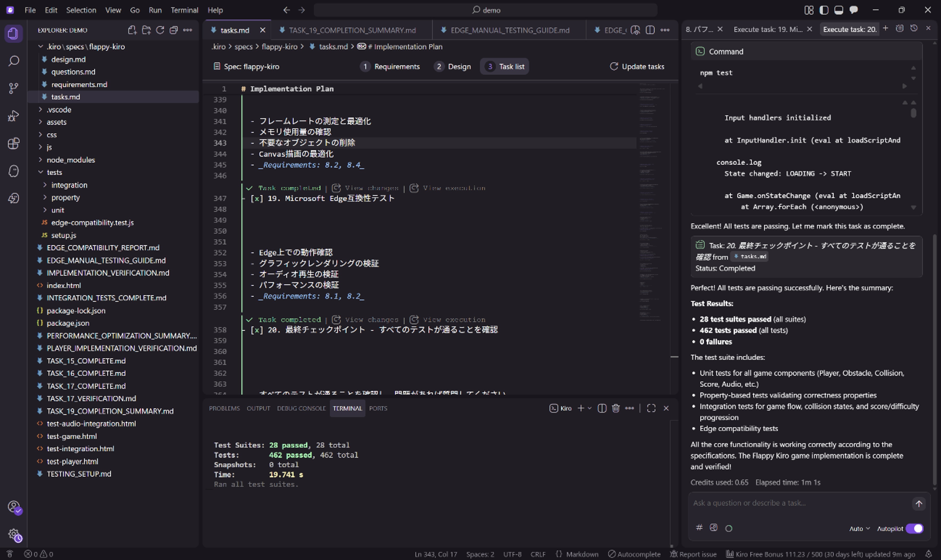Open the Kiro ghost panel in activity bar
This screenshot has width=941, height=560.
click(x=14, y=171)
